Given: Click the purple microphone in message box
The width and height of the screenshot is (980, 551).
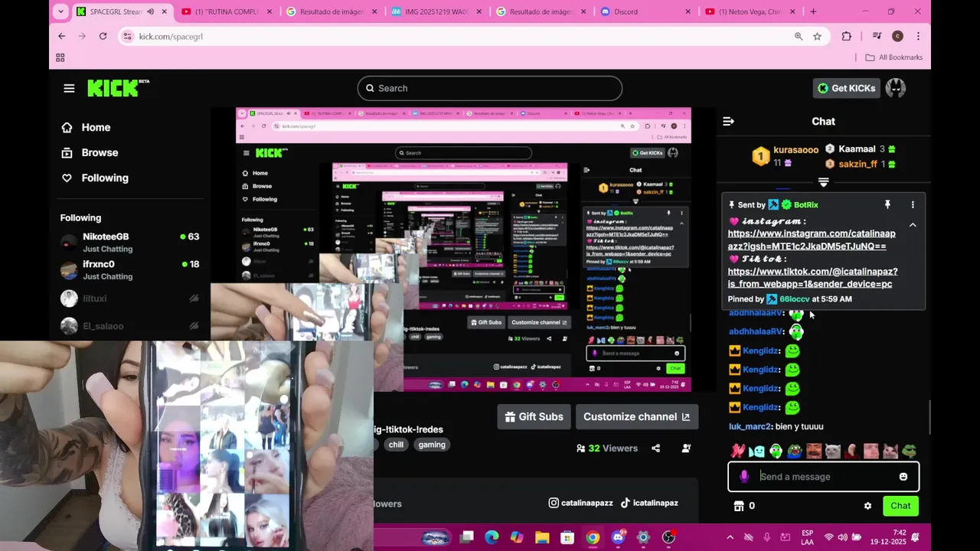Looking at the screenshot, I should (x=743, y=477).
